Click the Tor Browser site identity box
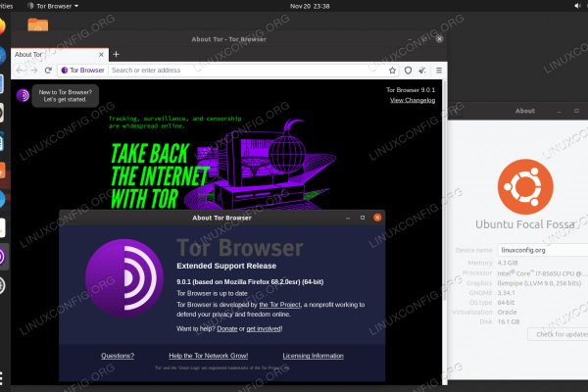588x392 pixels. (82, 71)
